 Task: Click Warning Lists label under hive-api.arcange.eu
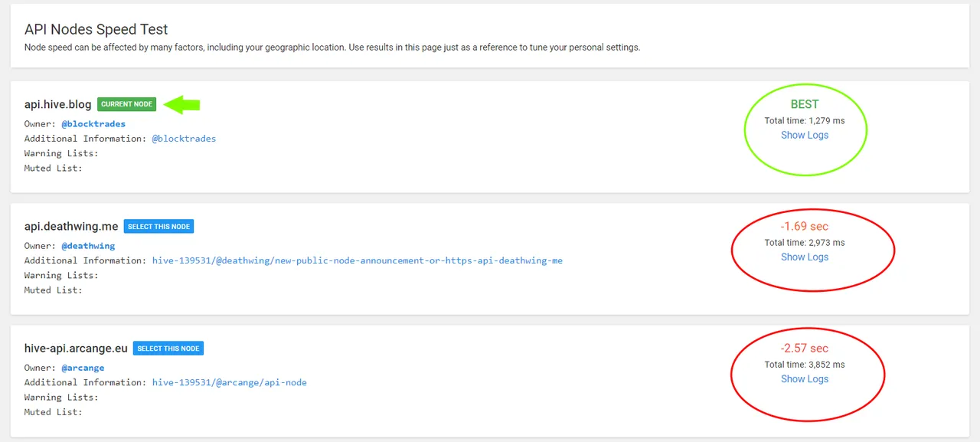(x=61, y=398)
